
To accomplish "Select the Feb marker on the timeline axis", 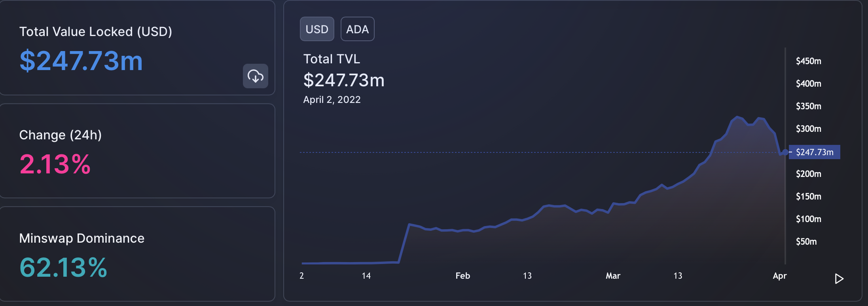I will coord(462,276).
